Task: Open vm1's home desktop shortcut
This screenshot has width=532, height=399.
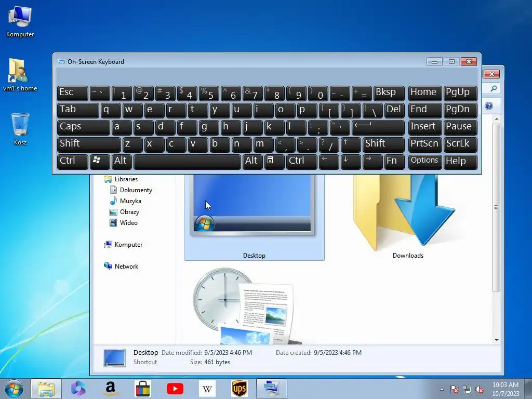Action: [20, 75]
